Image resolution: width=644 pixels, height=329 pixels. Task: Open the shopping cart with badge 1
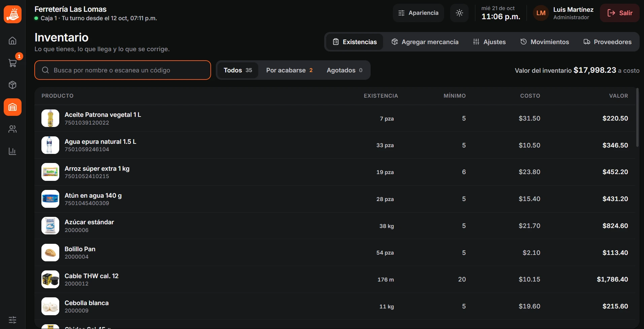[12, 63]
